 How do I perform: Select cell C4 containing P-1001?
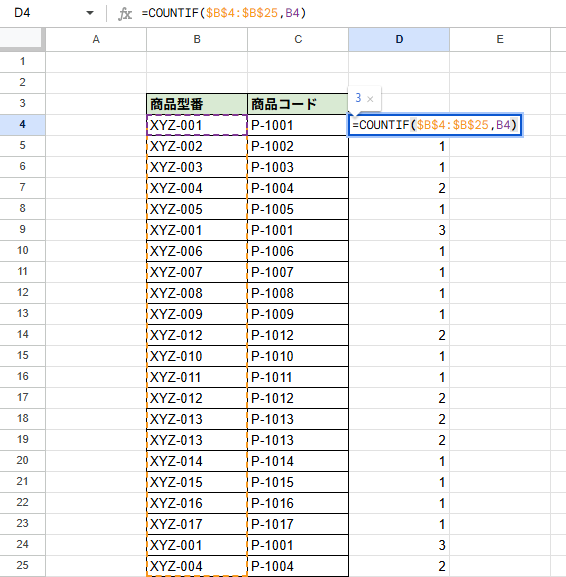coord(298,125)
